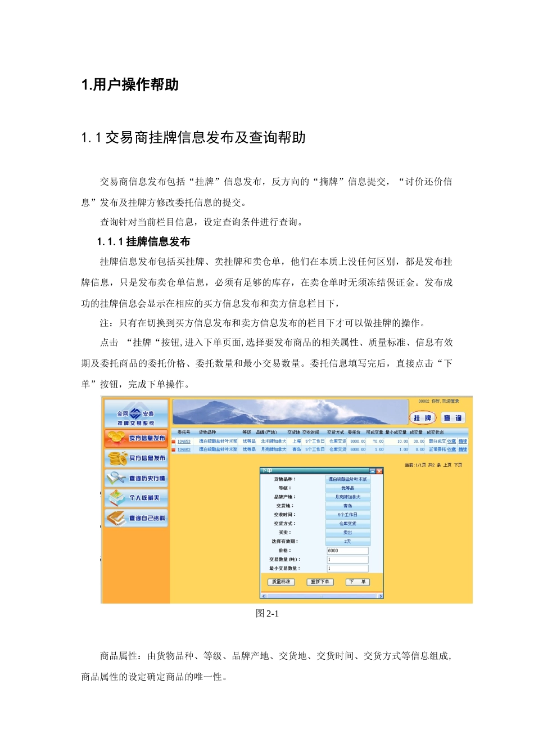The image size is (534, 756).
Task: Click the 委托号 column header
Action: tap(184, 433)
